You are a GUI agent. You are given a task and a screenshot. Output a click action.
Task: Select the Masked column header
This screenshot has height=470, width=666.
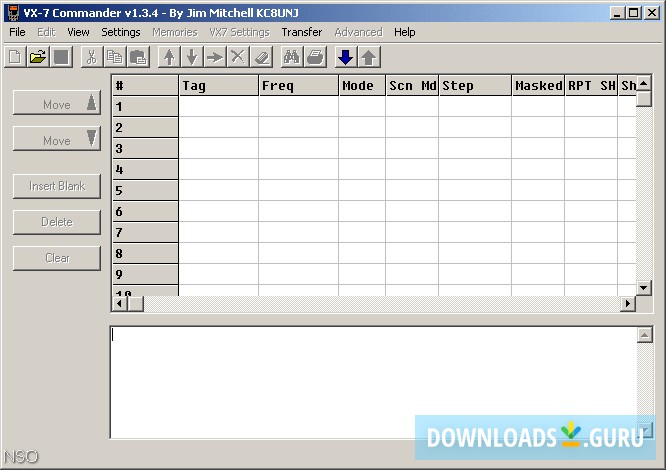coord(538,85)
